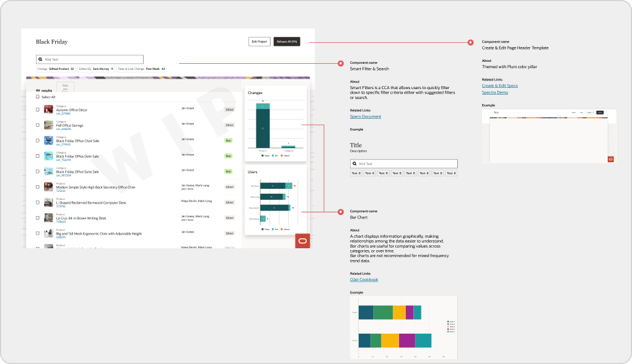Screen dimensions: 632x364
Task: Follow the Spectra Demo link
Action: click(x=495, y=92)
